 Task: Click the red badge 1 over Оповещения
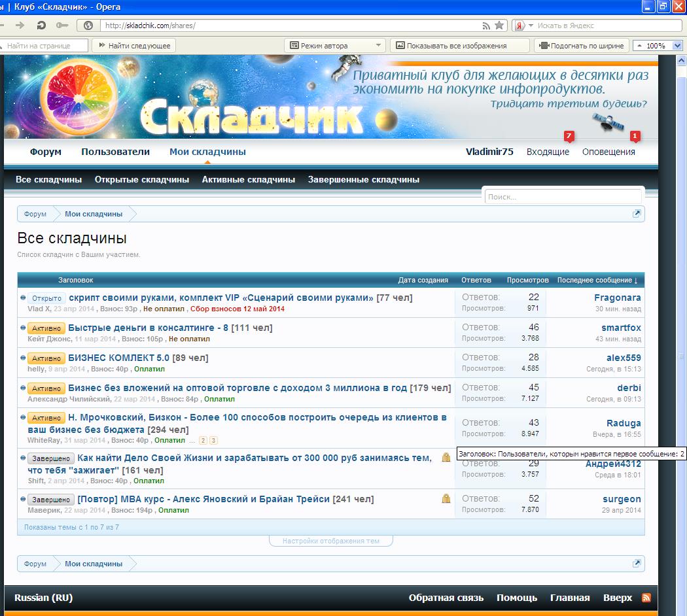(635, 136)
